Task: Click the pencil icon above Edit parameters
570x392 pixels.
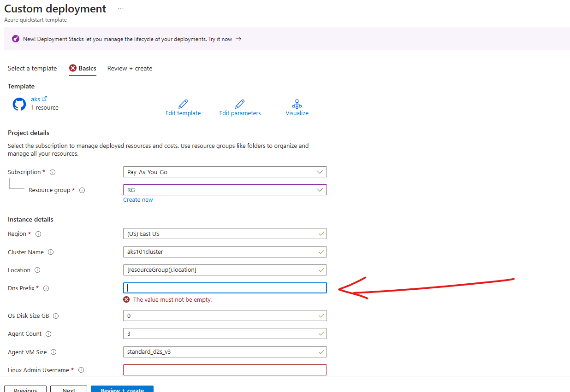Action: (240, 104)
